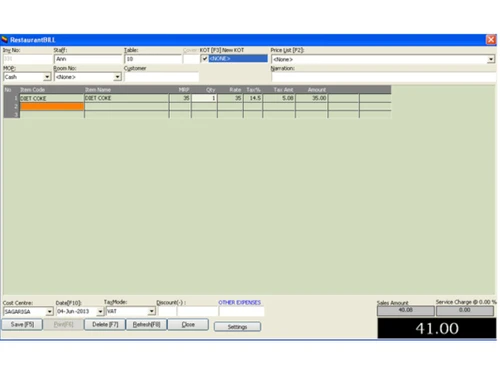Image resolution: width=500 pixels, height=375 pixels.
Task: Click the Sales Amount value box
Action: coord(406,310)
